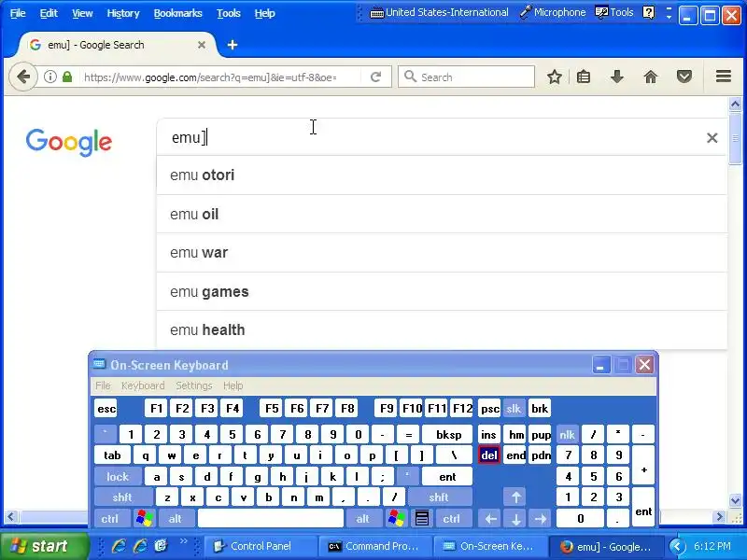The width and height of the screenshot is (747, 560).
Task: Toggle the left shft key
Action: 122,497
